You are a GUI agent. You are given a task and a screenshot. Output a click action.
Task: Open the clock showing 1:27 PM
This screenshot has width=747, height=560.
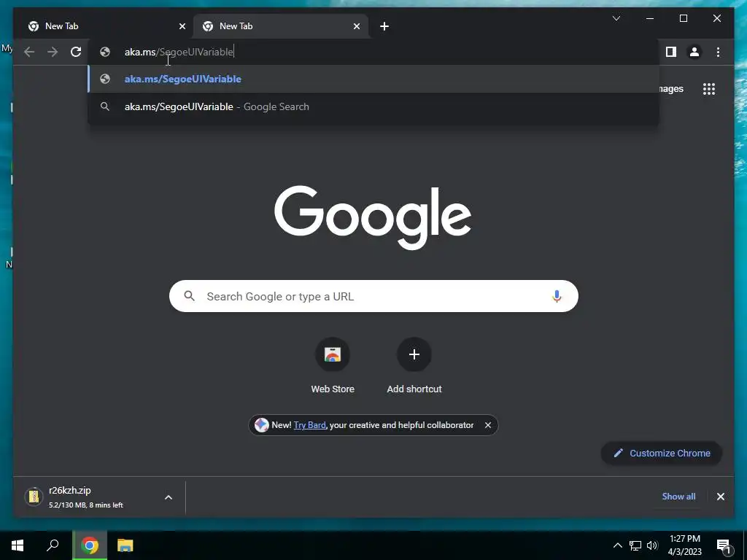coord(684,545)
